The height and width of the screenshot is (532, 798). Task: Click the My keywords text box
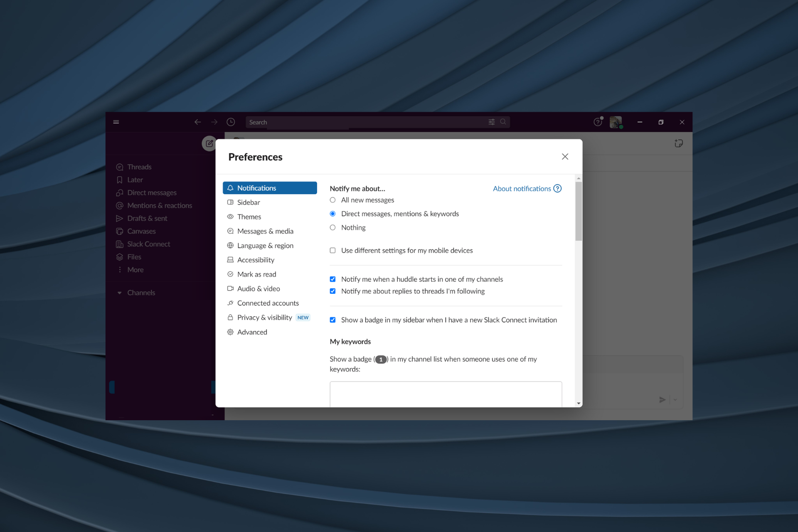point(446,394)
